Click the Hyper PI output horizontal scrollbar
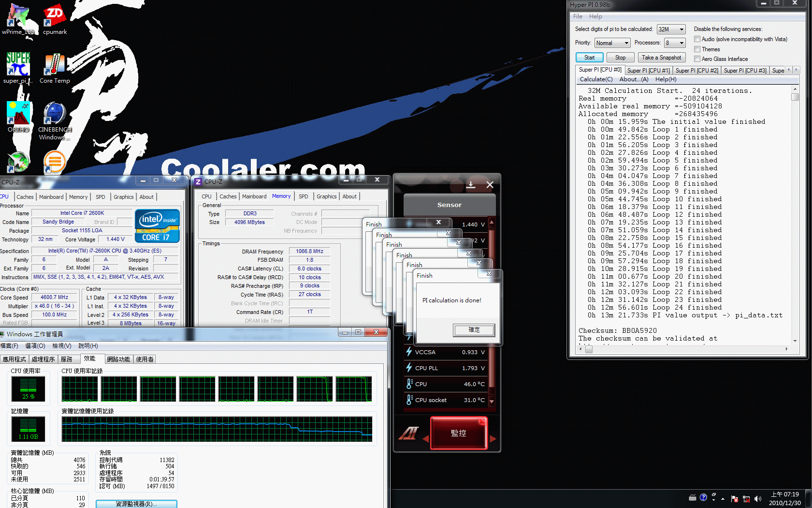This screenshot has width=812, height=508. [x=683, y=349]
